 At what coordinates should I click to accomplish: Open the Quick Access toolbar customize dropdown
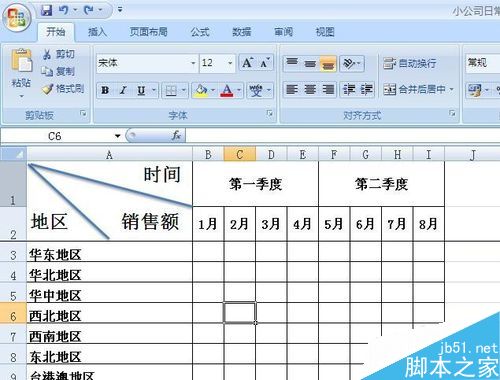coord(120,10)
